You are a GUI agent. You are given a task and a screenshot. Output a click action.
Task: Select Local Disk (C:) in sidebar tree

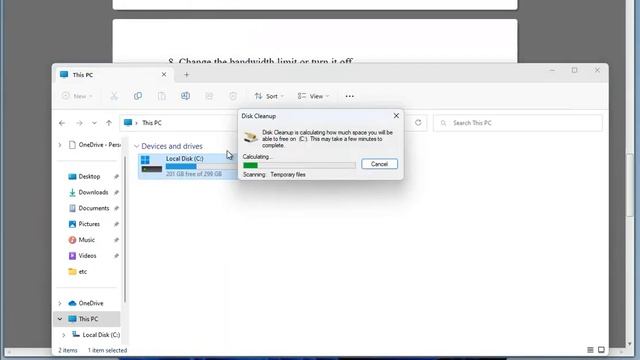pyautogui.click(x=101, y=335)
